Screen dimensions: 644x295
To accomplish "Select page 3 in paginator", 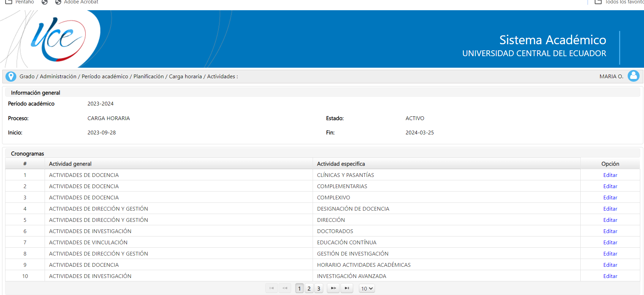I will point(318,289).
